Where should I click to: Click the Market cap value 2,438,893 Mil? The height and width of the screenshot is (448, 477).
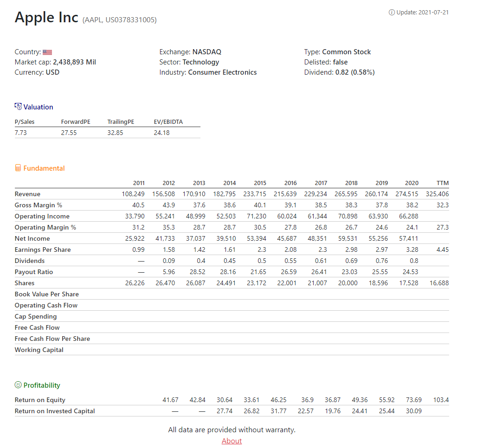coord(74,62)
